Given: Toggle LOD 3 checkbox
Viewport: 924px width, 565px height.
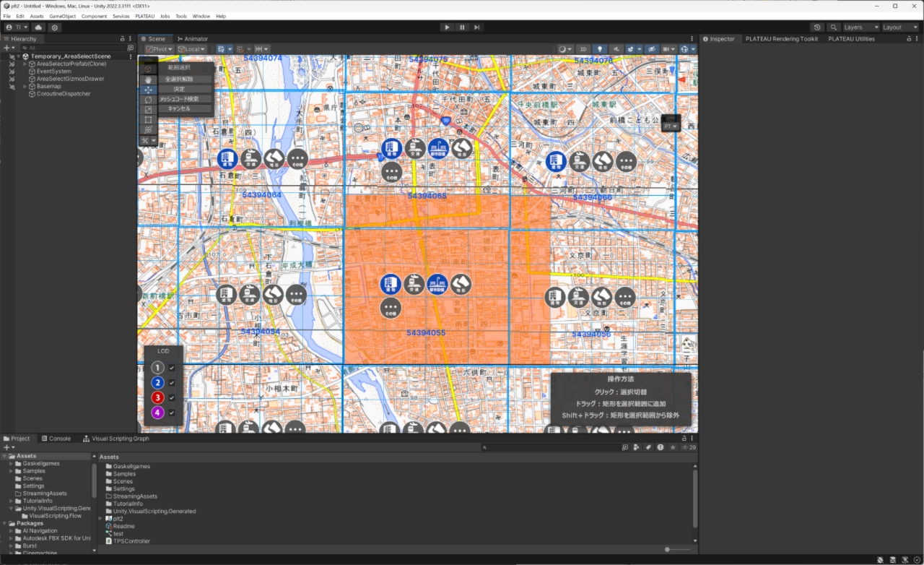Looking at the screenshot, I should click(172, 398).
